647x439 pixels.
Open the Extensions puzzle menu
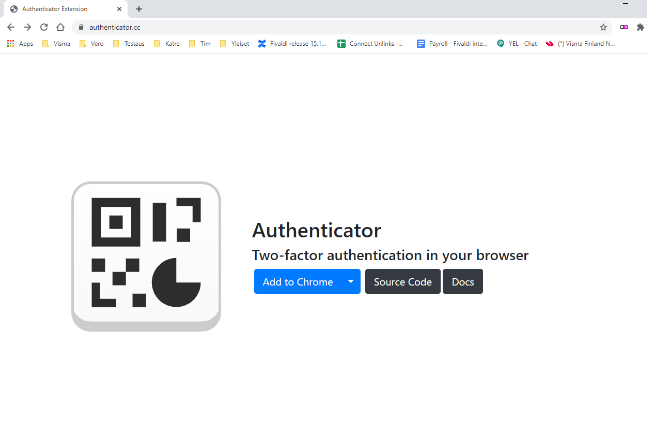[x=640, y=27]
